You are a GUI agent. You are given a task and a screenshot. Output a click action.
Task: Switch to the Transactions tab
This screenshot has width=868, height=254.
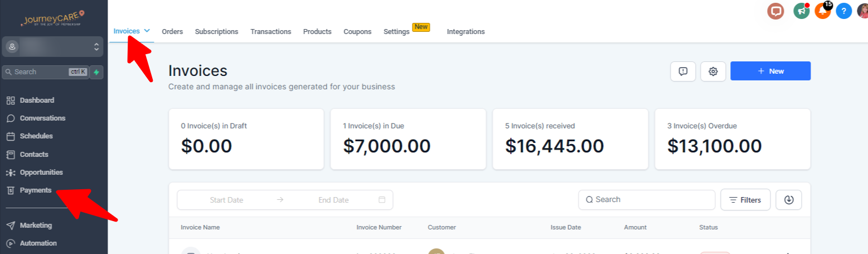pyautogui.click(x=271, y=32)
